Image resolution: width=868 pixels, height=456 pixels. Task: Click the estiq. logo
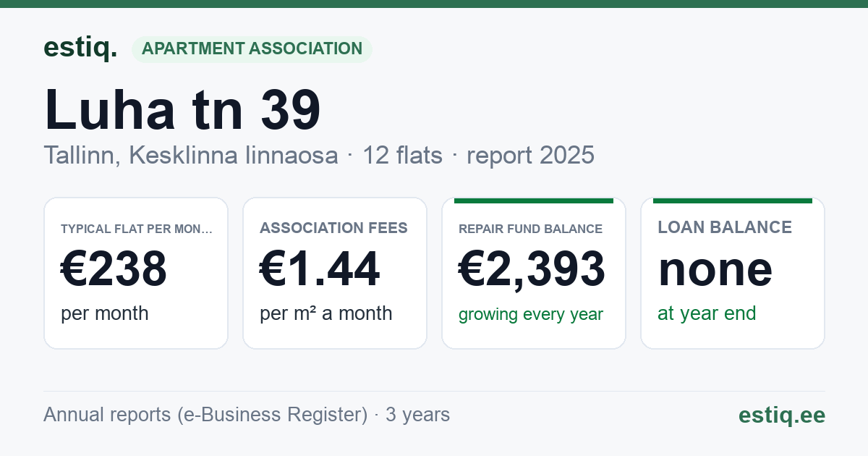[80, 48]
